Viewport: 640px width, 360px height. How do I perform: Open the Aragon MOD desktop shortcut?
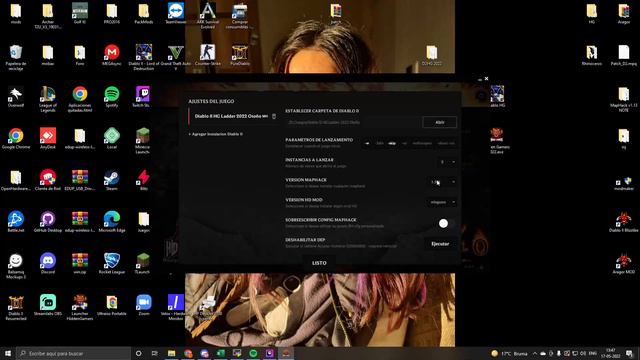coord(624,264)
